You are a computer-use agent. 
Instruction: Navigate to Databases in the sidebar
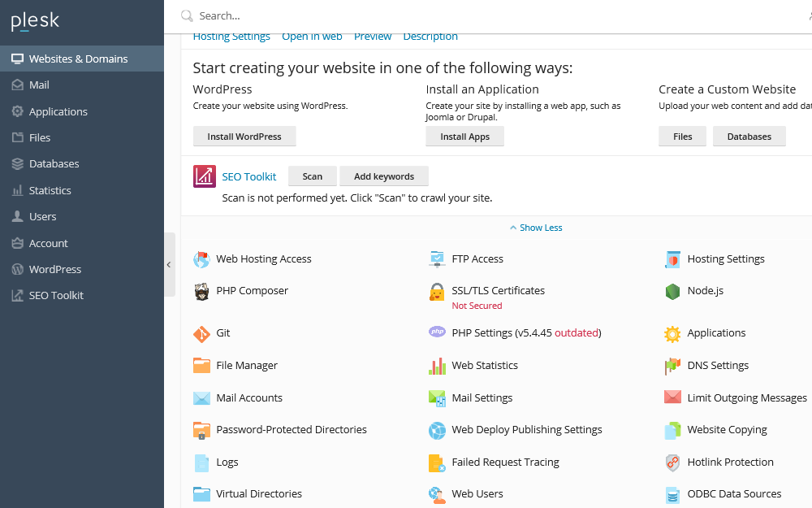82,164
